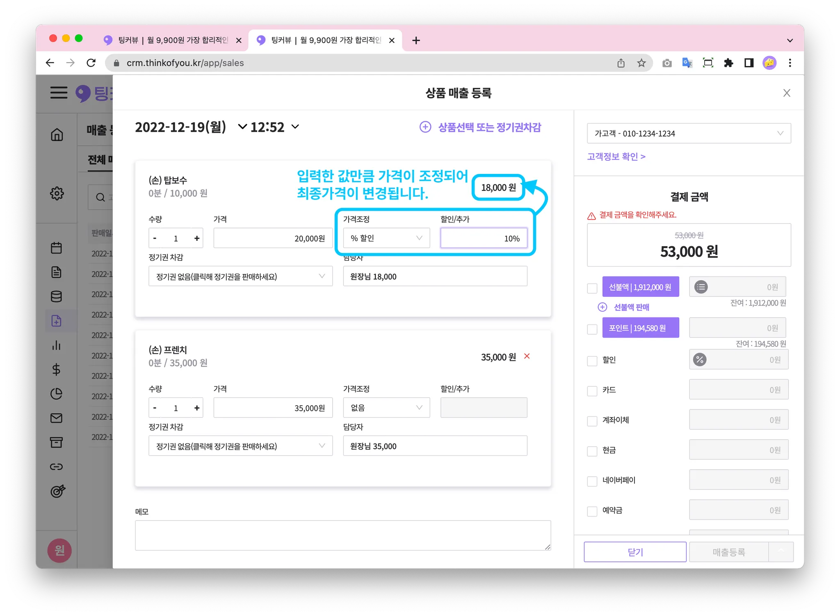Open the customer dropdown 가고객 - 010-1234-1234

tap(689, 133)
